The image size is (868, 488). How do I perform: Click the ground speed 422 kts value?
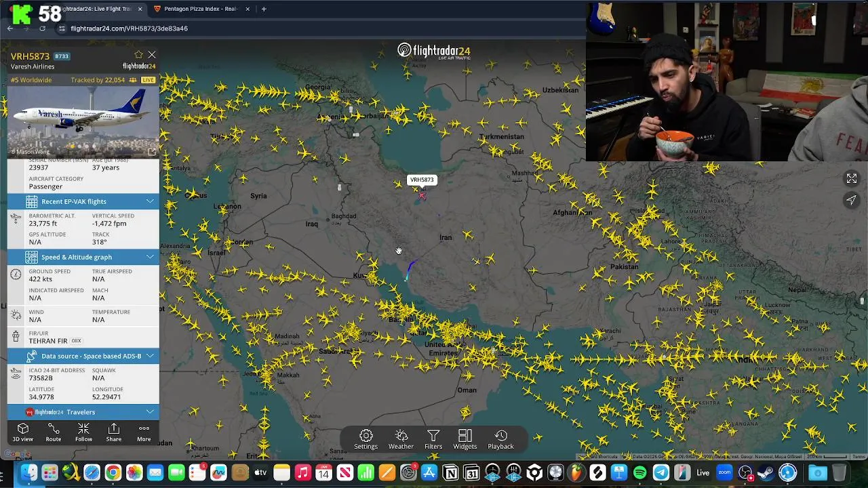coord(41,279)
